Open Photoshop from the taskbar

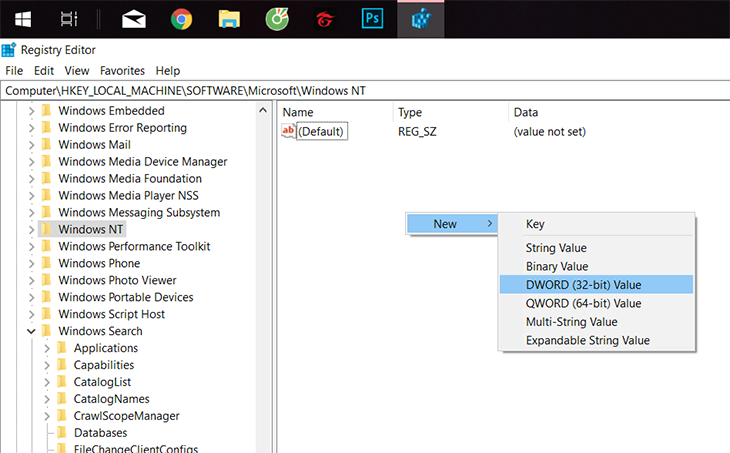tap(372, 19)
